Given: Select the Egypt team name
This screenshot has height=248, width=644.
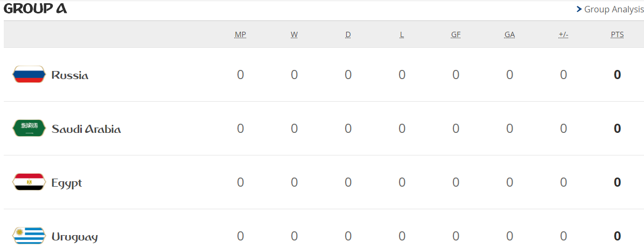Looking at the screenshot, I should pyautogui.click(x=67, y=183).
